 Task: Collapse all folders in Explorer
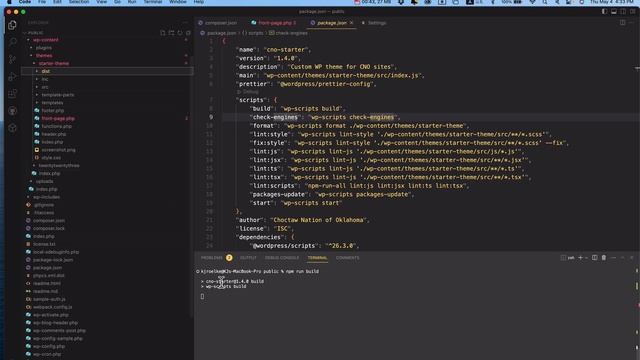click(188, 33)
